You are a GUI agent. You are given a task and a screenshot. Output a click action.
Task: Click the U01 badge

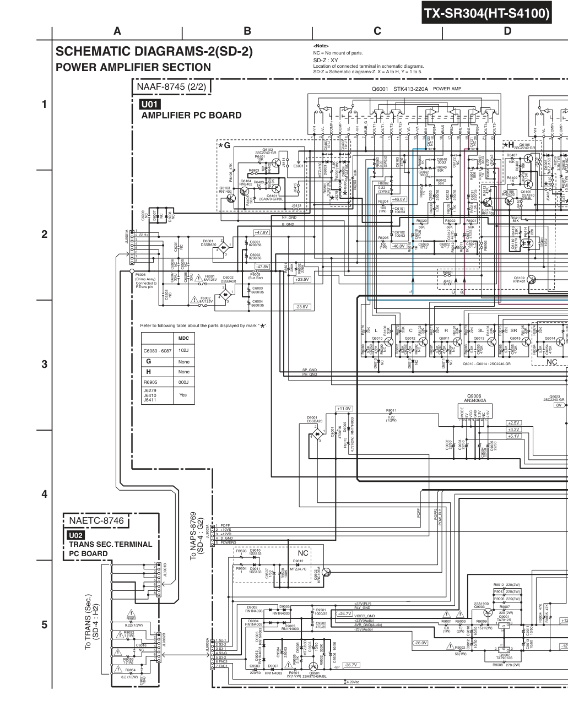coord(149,105)
